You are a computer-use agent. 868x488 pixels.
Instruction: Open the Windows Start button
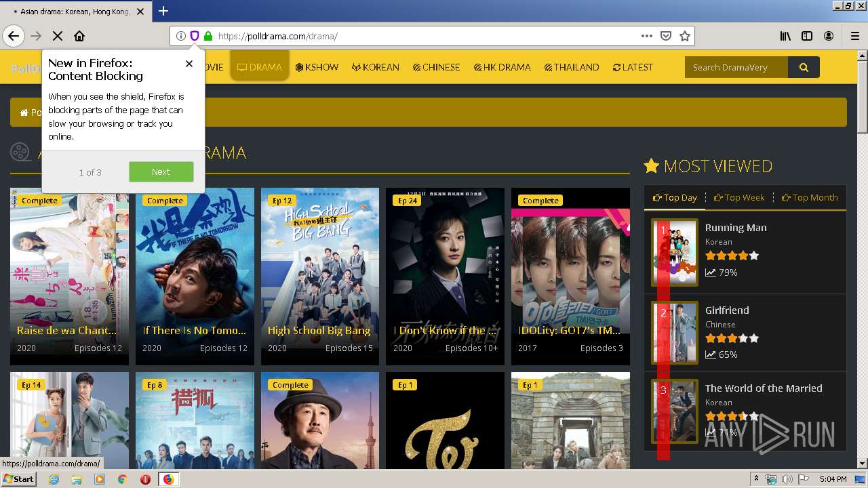[x=18, y=479]
